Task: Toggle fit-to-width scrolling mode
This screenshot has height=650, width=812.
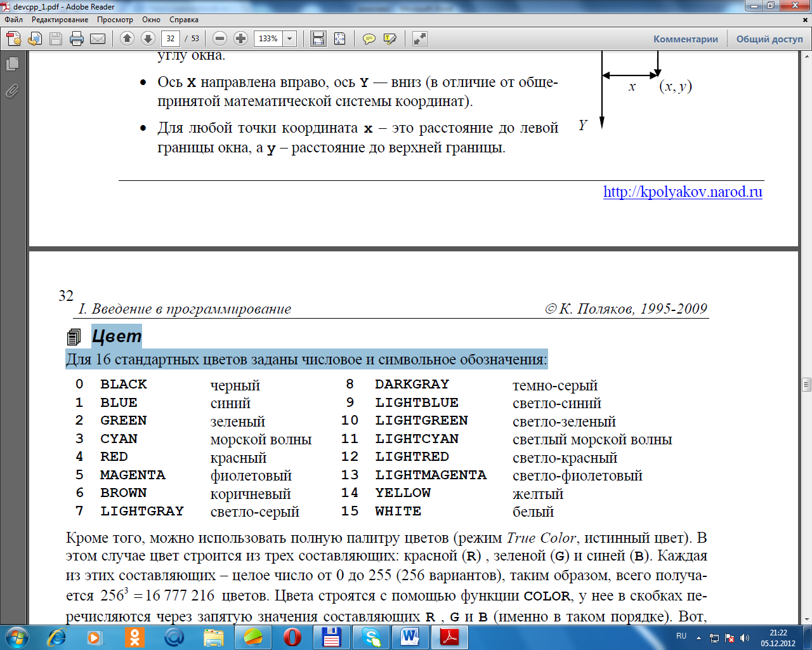Action: [x=318, y=39]
